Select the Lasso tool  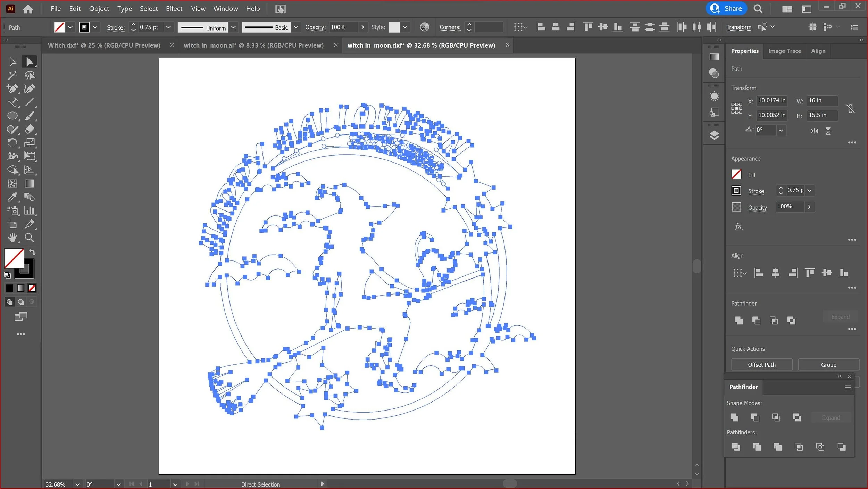[x=29, y=75]
